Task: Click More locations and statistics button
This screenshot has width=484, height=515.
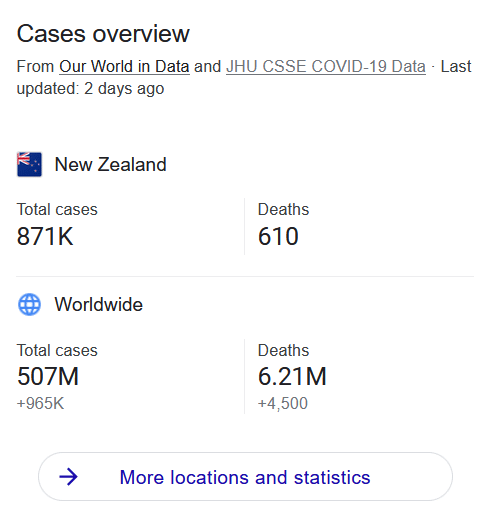Action: (245, 477)
